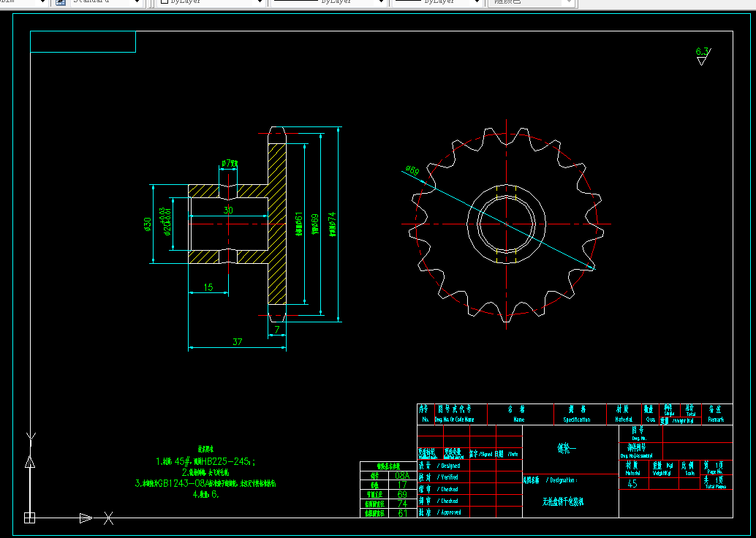Select the empty cyan box at sheet corner
This screenshot has height=538, width=756.
83,42
